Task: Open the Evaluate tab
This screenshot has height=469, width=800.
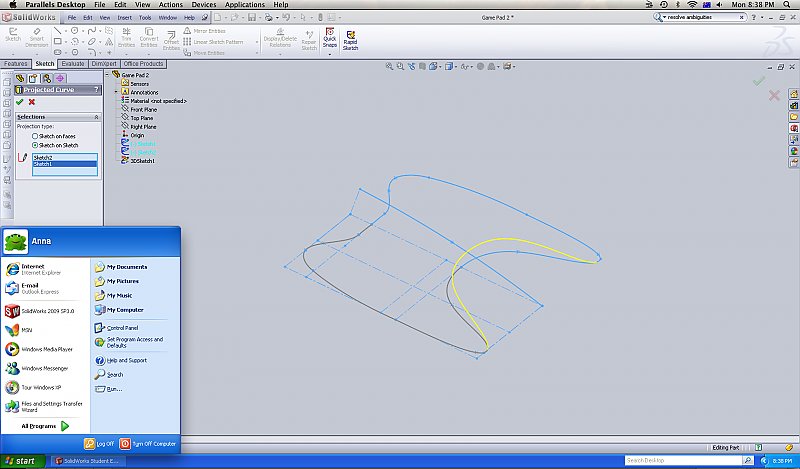Action: click(x=73, y=64)
